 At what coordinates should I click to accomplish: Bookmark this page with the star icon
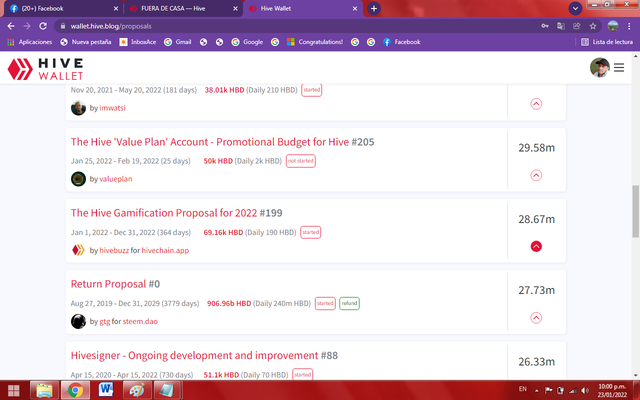point(593,26)
